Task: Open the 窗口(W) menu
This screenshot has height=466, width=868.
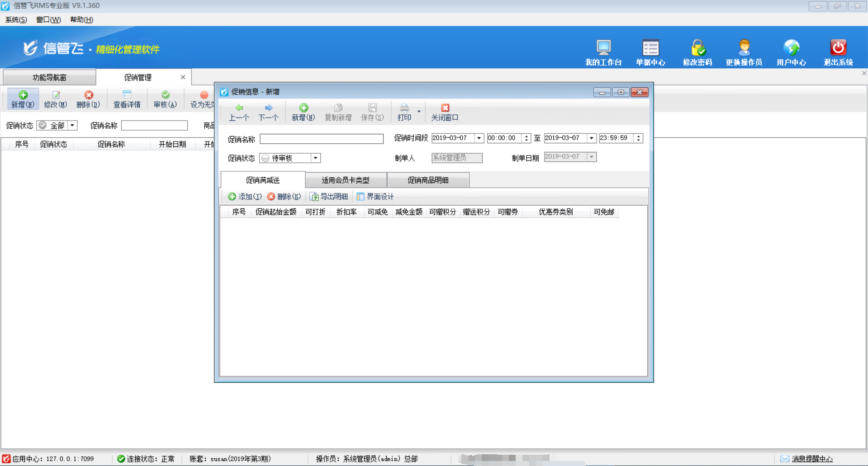Action: tap(48, 19)
